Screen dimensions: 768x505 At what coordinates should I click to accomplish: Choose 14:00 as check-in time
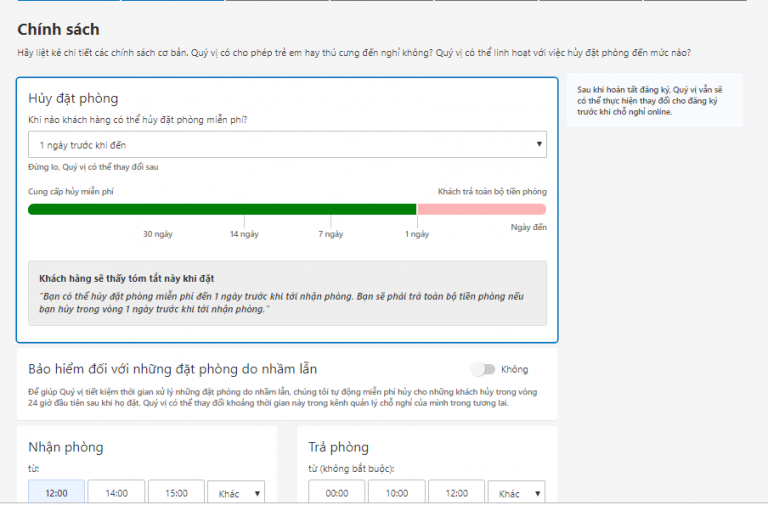pyautogui.click(x=116, y=493)
